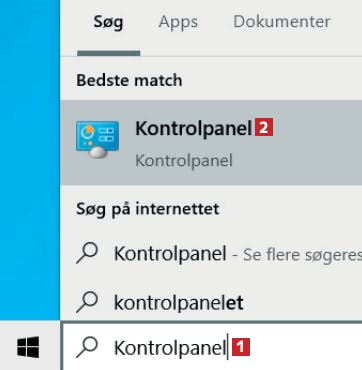Click the 'Se flere søgeres' text

[x=302, y=256]
